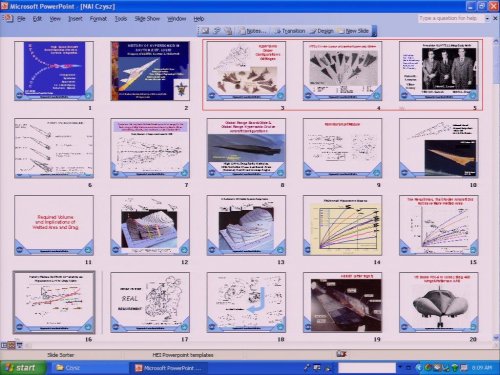500x375 pixels.
Task: Open the Transition pane
Action: (289, 31)
